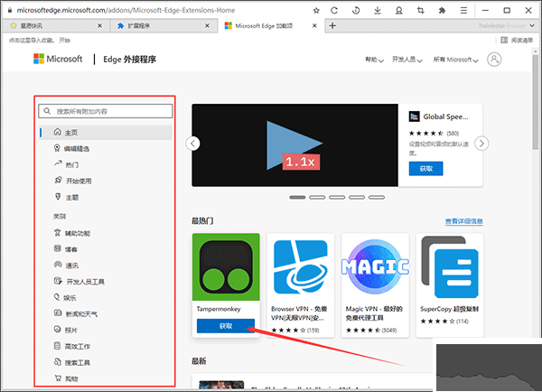This screenshot has width=542, height=392.
Task: Open the 查看详细信息 link
Action: coord(463,221)
